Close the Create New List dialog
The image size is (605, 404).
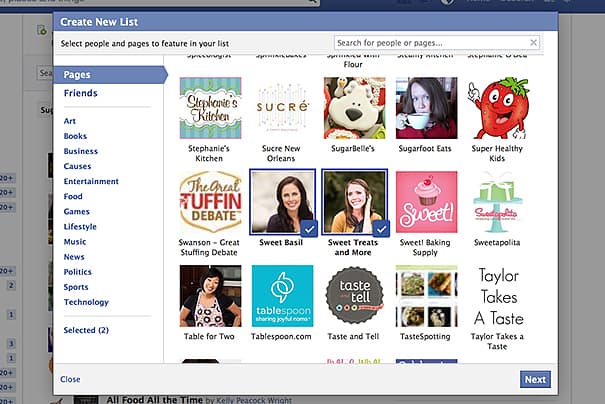point(70,379)
